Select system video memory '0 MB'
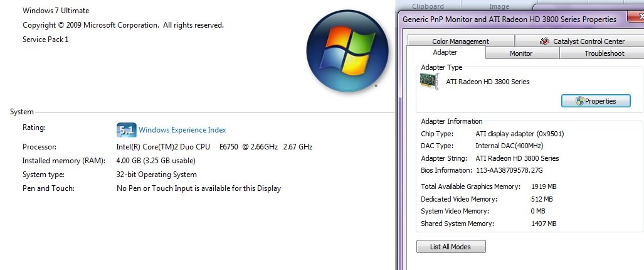The width and height of the screenshot is (644, 270). tap(538, 211)
